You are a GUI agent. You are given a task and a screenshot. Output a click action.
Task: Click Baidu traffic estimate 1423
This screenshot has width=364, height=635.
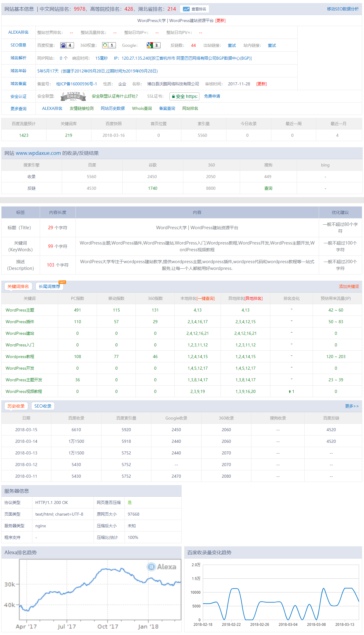pos(24,135)
